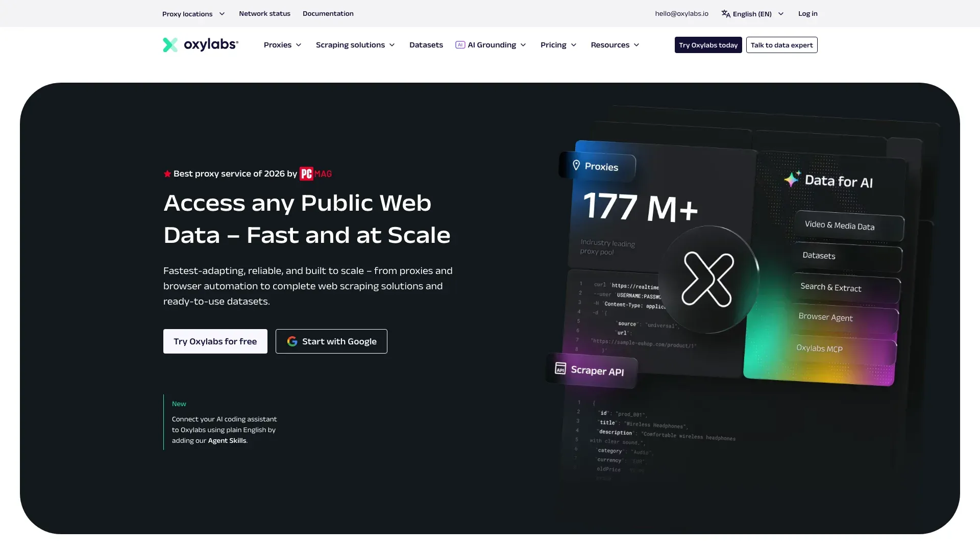Open the Resources nav label

610,45
